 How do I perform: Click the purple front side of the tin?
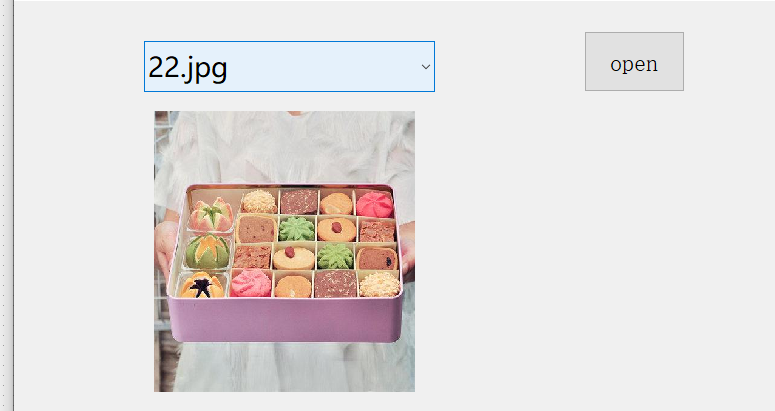(x=285, y=320)
